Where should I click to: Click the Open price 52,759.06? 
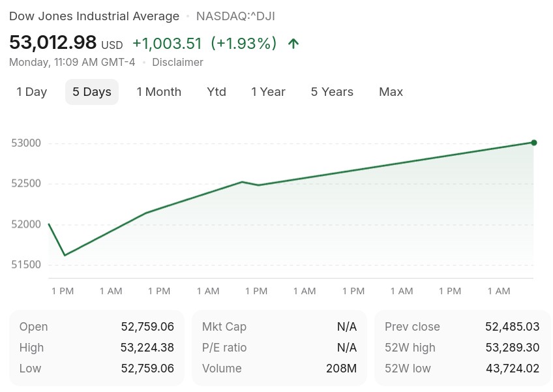[147, 327]
